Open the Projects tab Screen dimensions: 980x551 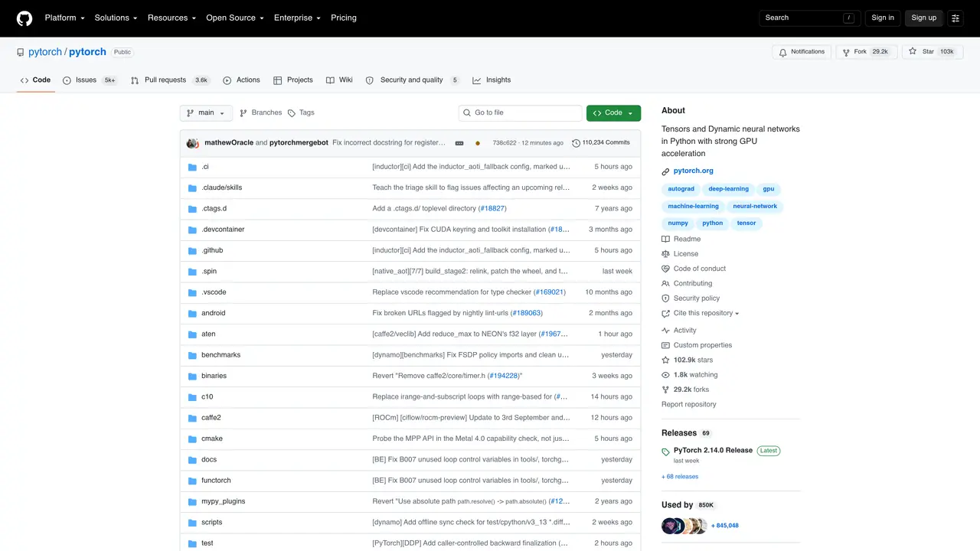pyautogui.click(x=293, y=80)
